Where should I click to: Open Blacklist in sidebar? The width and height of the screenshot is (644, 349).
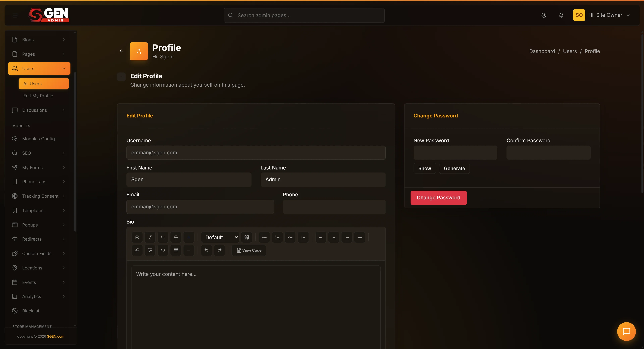coord(39,311)
